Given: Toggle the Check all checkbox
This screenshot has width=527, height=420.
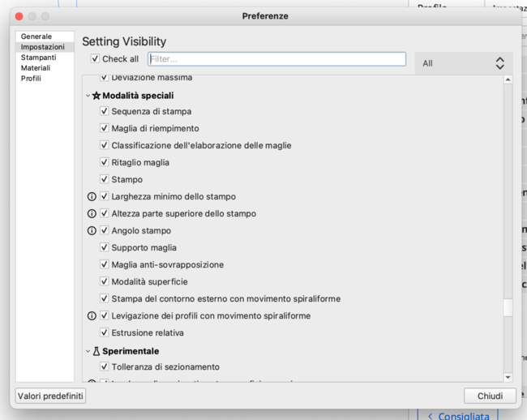Looking at the screenshot, I should (96, 59).
